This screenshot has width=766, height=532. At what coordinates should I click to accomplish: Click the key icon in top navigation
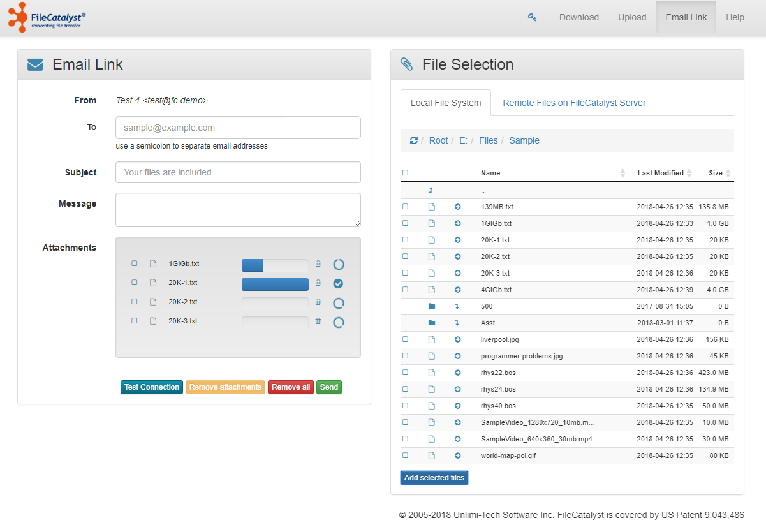tap(532, 17)
